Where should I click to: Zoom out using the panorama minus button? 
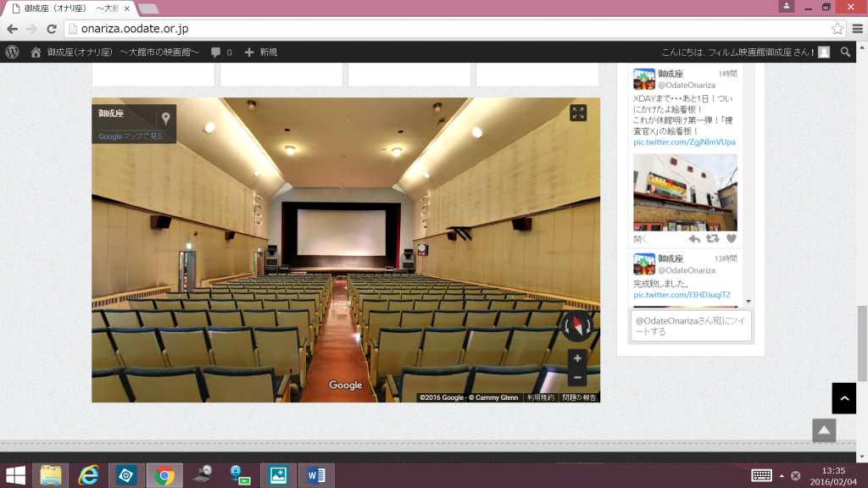(x=577, y=378)
